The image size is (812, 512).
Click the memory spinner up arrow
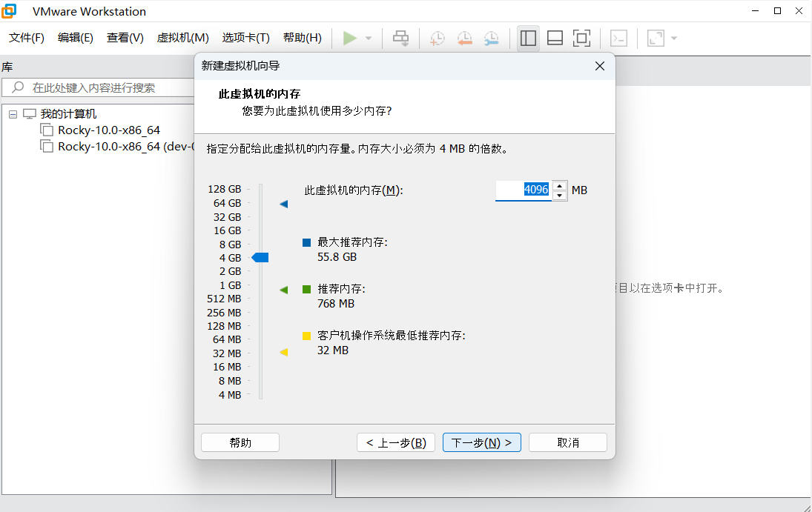(560, 185)
